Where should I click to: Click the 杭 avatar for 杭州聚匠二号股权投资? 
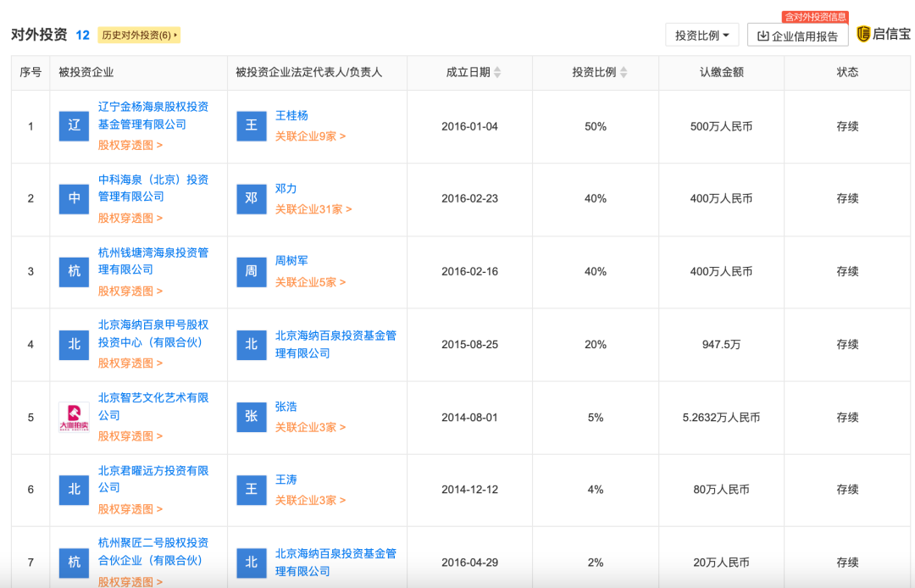[x=74, y=563]
